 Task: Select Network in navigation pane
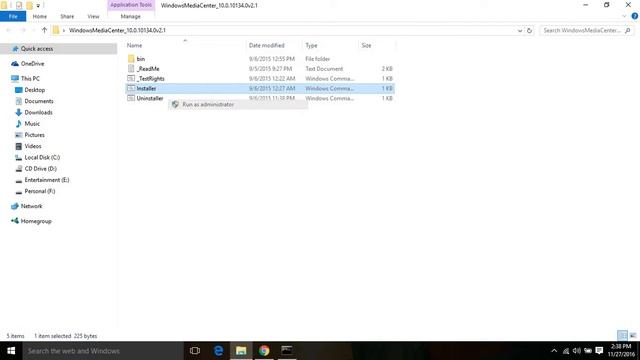pyautogui.click(x=31, y=206)
